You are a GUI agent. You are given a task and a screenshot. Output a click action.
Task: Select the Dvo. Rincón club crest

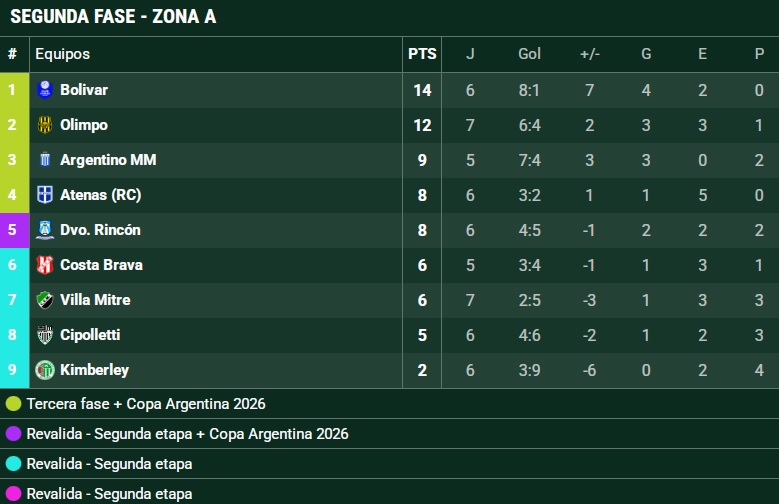click(x=45, y=230)
